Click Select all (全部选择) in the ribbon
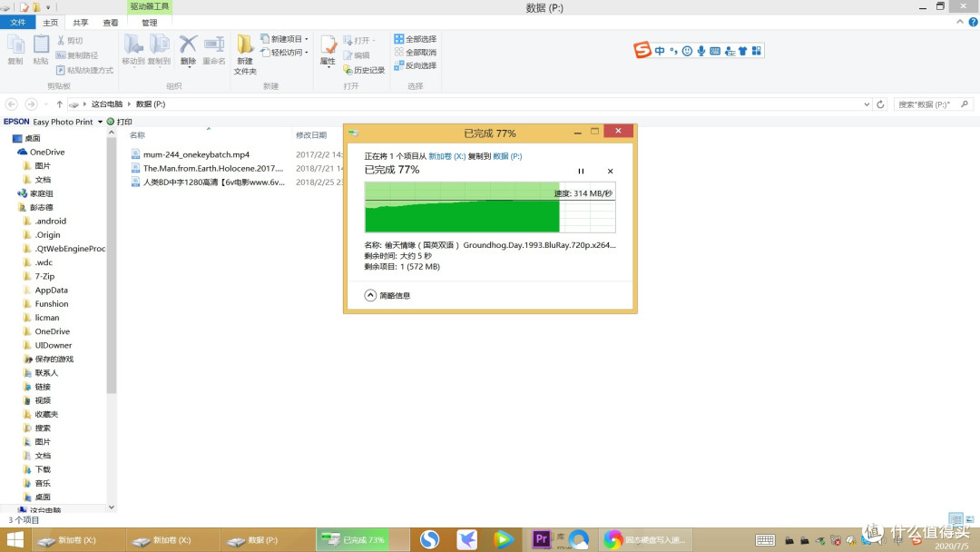 [x=415, y=39]
